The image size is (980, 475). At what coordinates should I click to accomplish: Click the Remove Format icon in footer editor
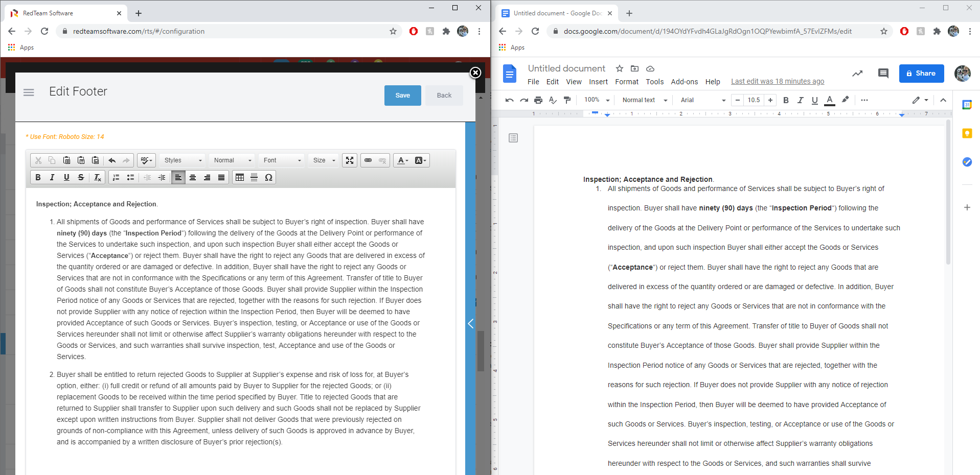97,177
